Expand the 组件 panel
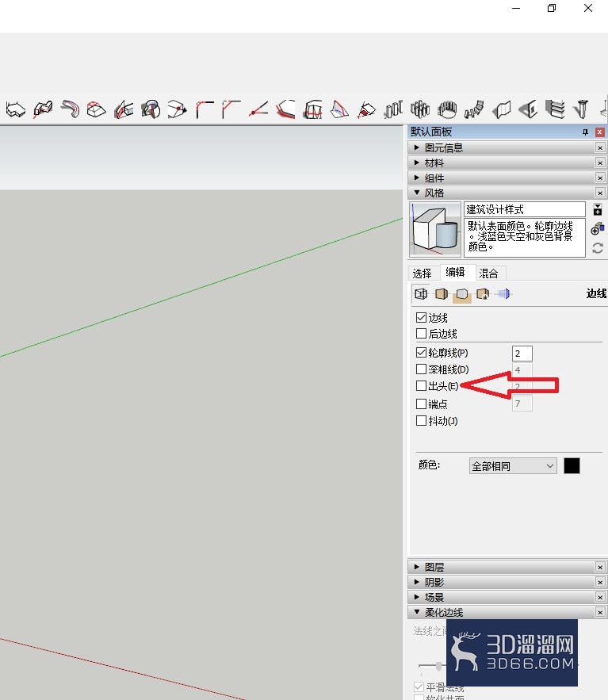608x700 pixels. point(507,178)
